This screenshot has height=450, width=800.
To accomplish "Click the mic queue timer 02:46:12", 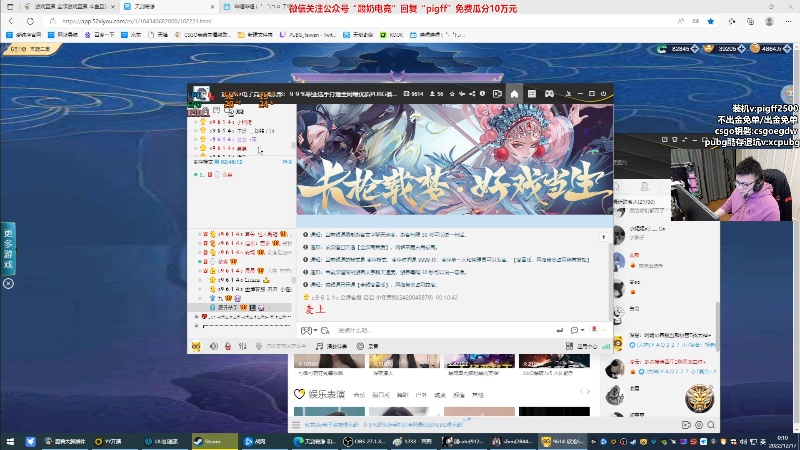I will (232, 162).
